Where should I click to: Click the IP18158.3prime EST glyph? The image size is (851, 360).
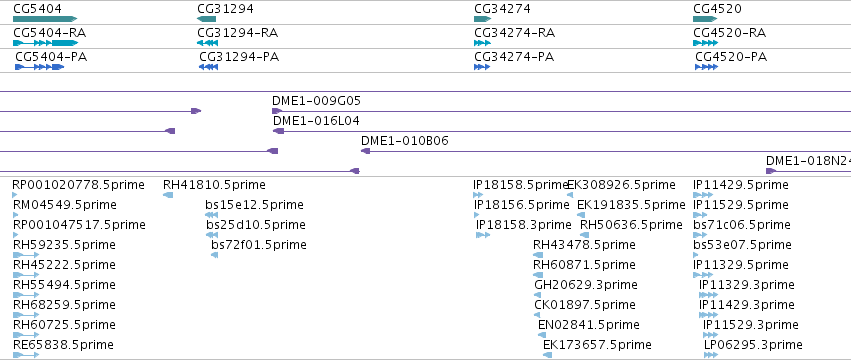483,235
